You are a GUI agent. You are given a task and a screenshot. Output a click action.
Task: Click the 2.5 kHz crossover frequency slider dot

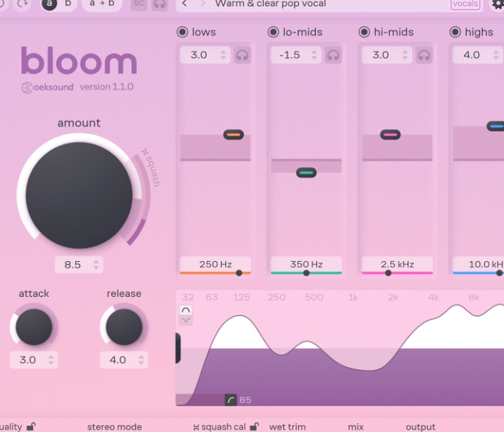coord(388,273)
